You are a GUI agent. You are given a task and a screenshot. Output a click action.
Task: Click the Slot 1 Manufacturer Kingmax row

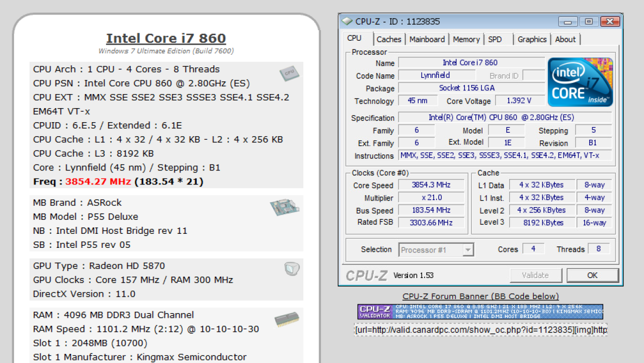167,357
